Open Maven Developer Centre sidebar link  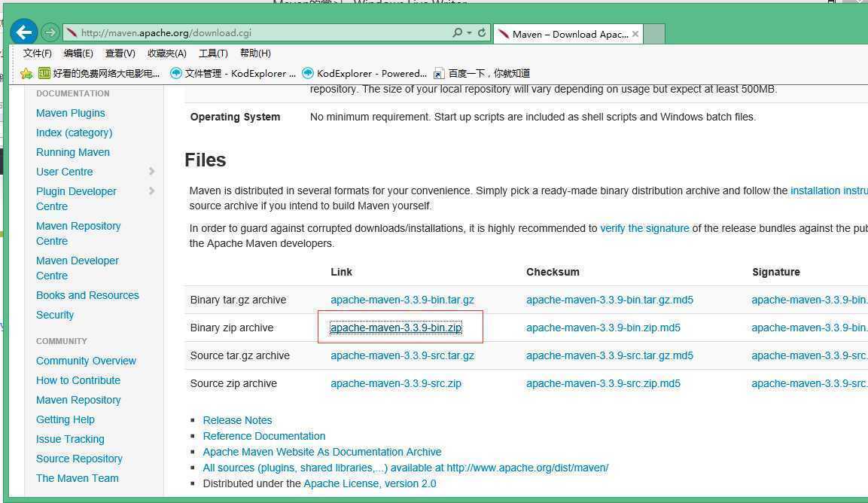point(77,268)
